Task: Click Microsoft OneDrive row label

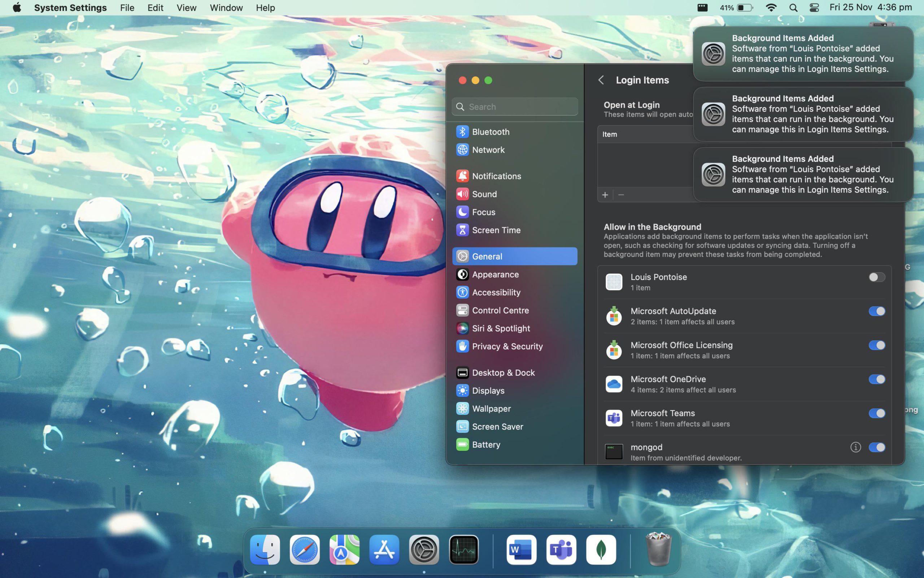Action: tap(668, 379)
